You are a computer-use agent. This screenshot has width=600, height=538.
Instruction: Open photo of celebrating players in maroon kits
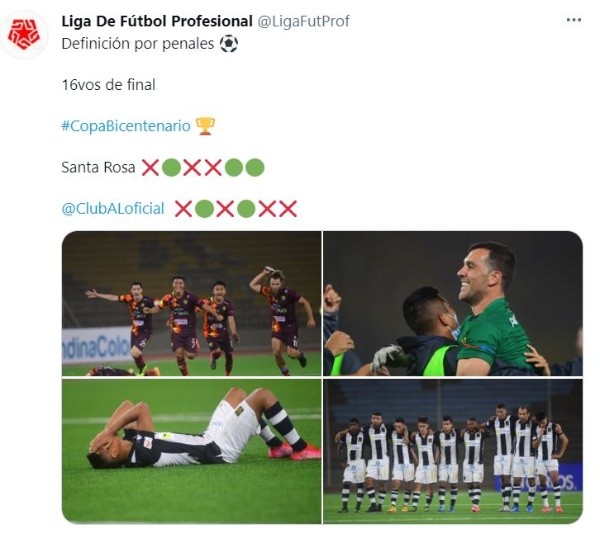pyautogui.click(x=191, y=304)
